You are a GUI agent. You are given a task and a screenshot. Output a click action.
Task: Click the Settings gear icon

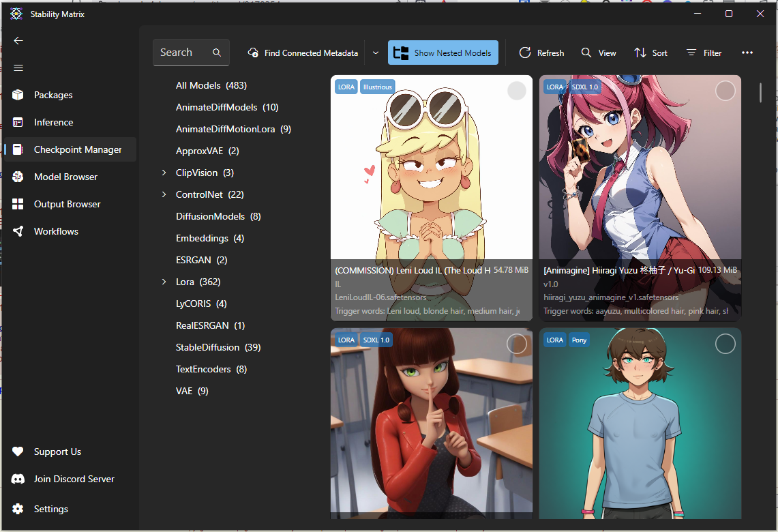tap(18, 509)
